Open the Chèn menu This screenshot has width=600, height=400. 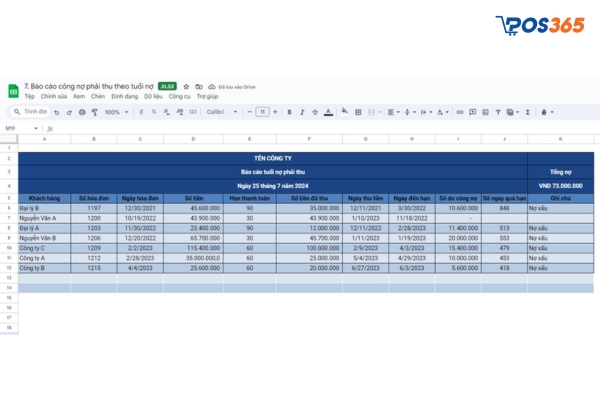(x=98, y=96)
